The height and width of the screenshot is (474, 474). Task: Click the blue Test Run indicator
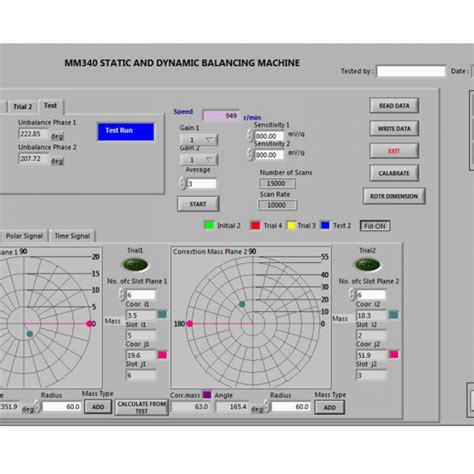126,132
